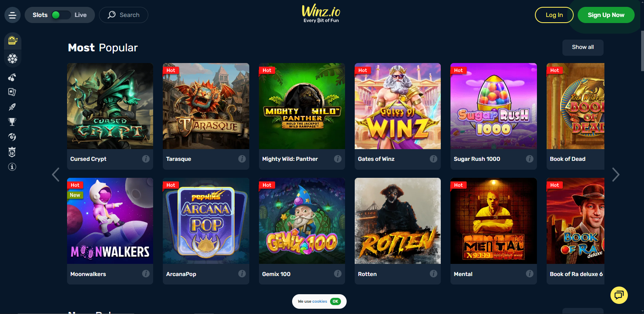The image size is (644, 314).
Task: Click the trophy tournaments sidebar icon
Action: tap(12, 122)
